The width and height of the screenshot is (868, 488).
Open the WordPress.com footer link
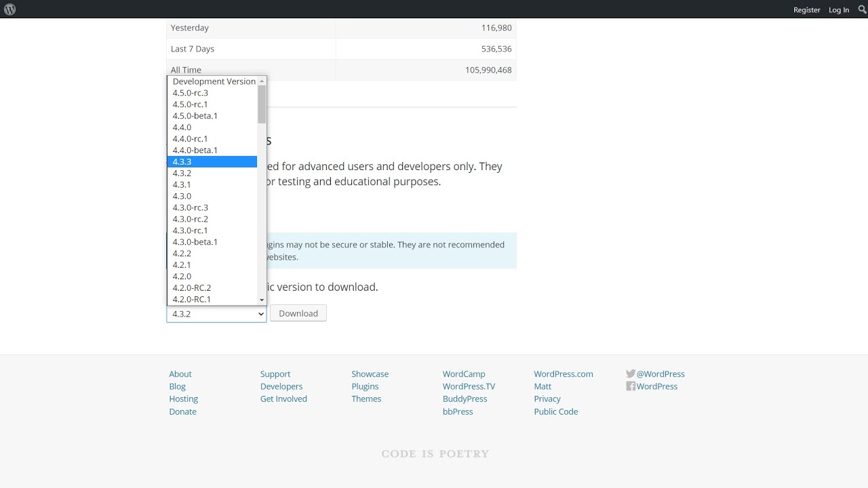(x=564, y=374)
